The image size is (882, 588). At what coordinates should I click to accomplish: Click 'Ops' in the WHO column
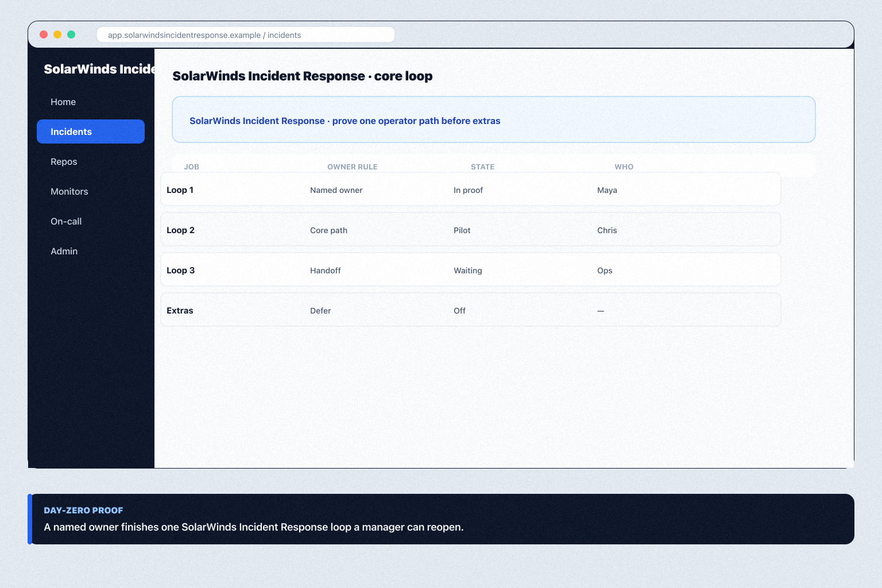(605, 270)
